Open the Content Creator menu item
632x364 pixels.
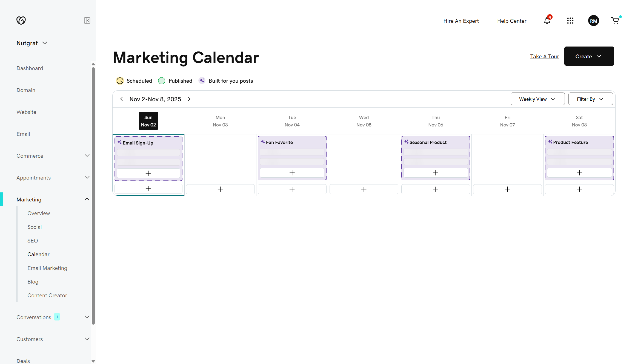pos(47,295)
